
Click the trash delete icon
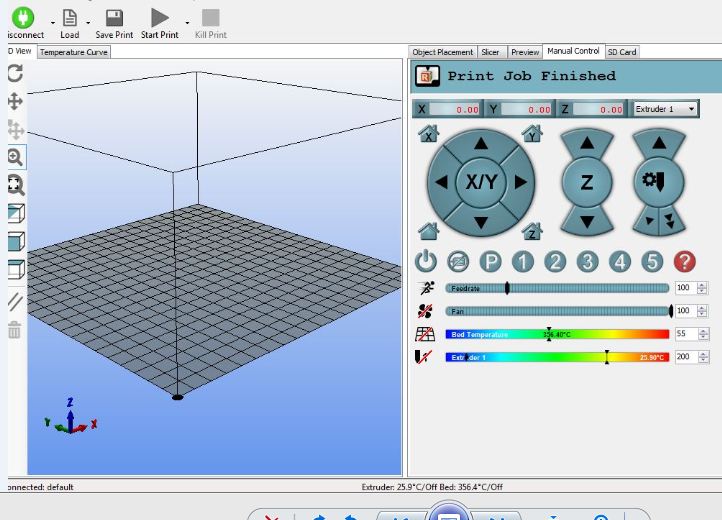[x=14, y=330]
